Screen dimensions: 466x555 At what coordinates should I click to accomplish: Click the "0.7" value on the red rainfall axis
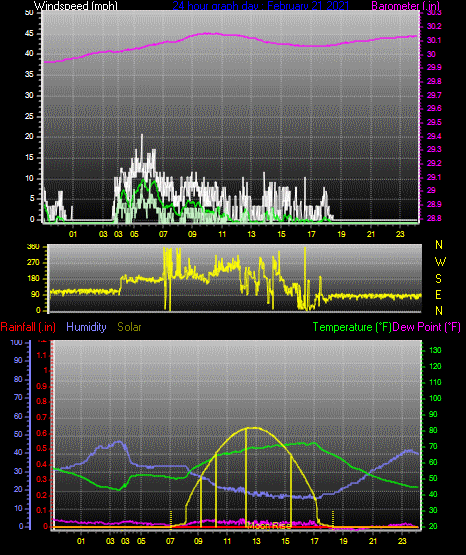click(42, 417)
